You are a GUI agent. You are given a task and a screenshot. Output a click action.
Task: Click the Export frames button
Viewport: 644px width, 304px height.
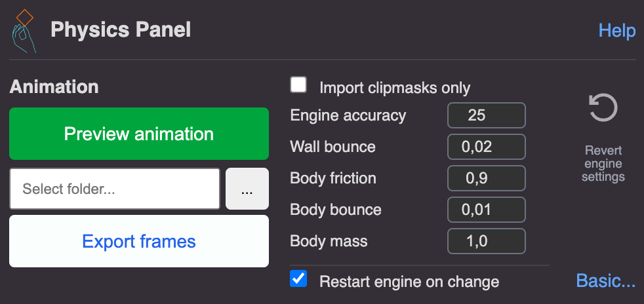[139, 241]
